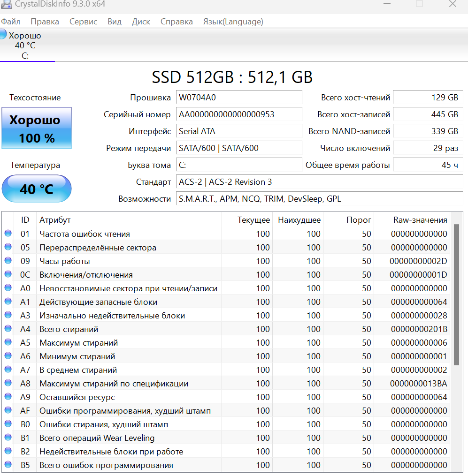
Task: Click the Raw-значения column header
Action: pos(420,219)
